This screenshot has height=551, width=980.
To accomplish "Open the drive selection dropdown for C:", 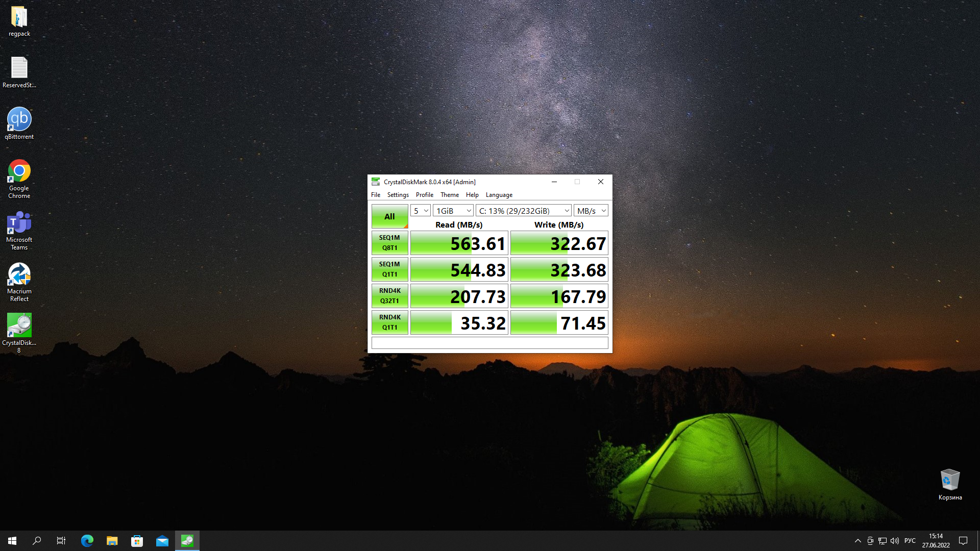I will tap(524, 211).
